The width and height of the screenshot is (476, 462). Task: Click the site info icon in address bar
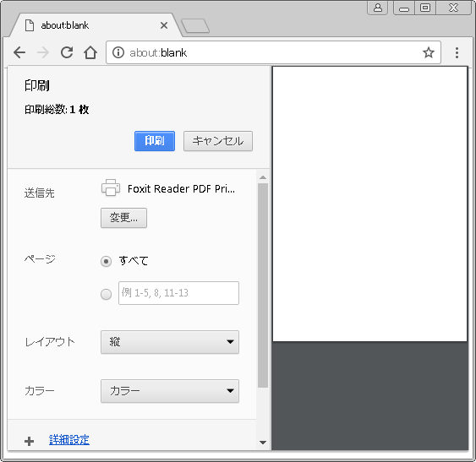(118, 52)
